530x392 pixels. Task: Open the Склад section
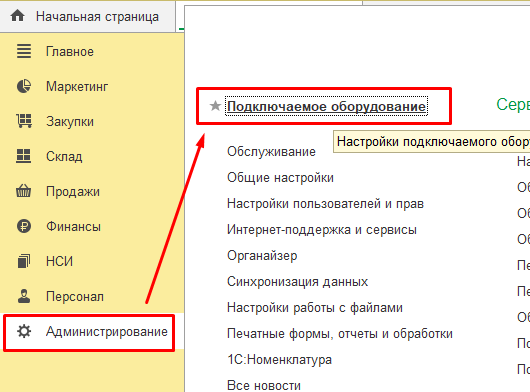(64, 156)
